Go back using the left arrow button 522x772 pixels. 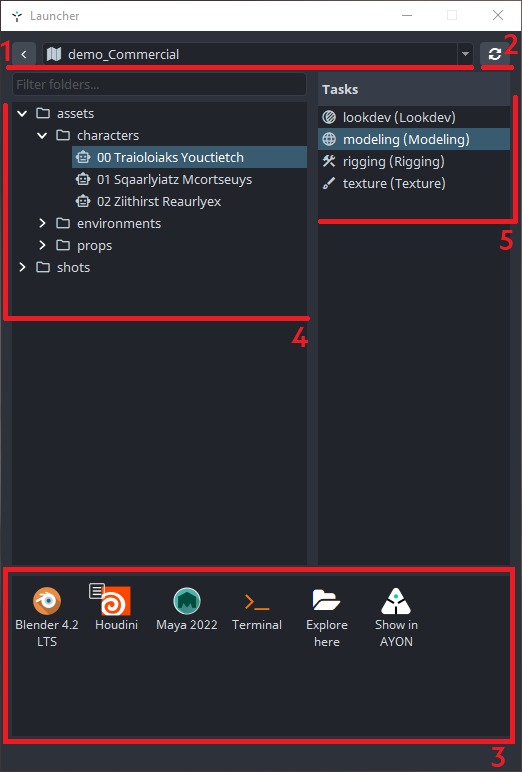[x=24, y=54]
